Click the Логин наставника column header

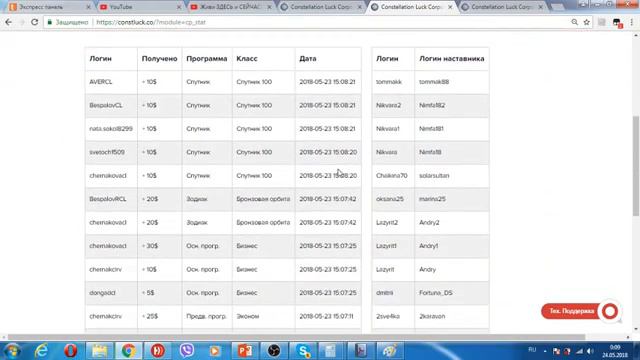451,59
